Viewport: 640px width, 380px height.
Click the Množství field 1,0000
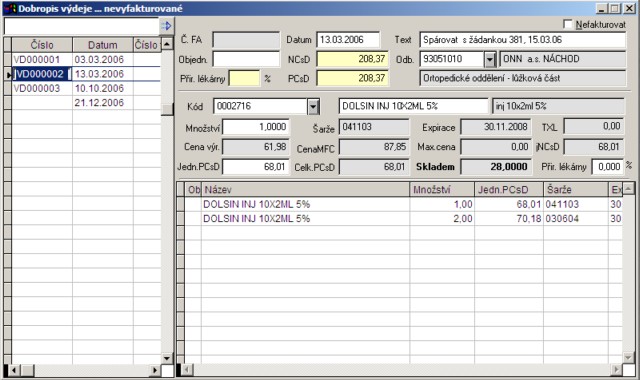point(256,127)
